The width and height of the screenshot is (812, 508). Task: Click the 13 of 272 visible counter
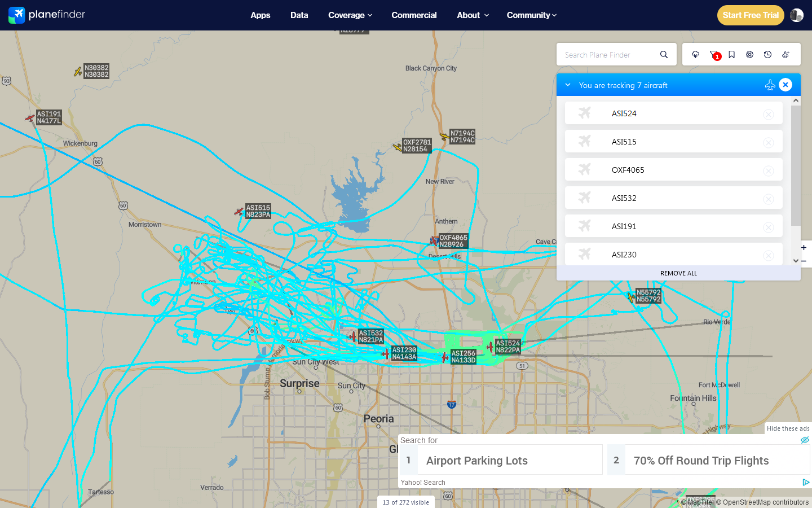[406, 502]
